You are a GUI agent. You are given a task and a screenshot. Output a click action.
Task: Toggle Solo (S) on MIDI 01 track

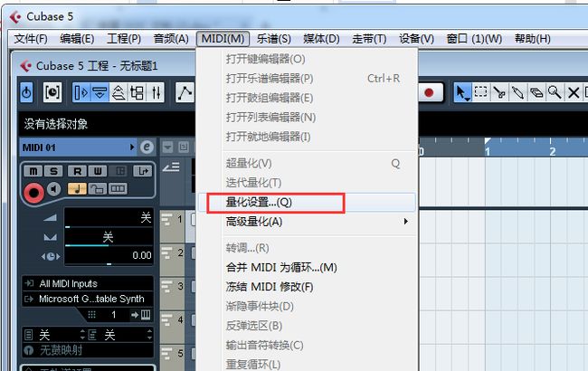[53, 171]
